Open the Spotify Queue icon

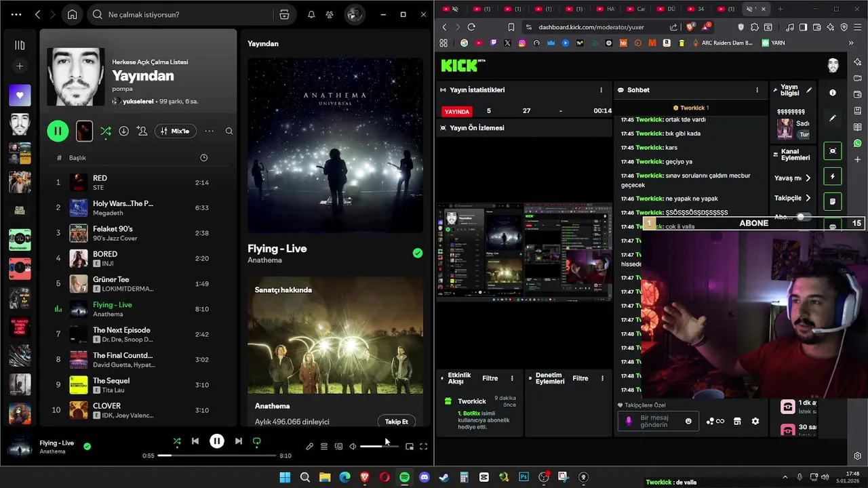tap(324, 446)
